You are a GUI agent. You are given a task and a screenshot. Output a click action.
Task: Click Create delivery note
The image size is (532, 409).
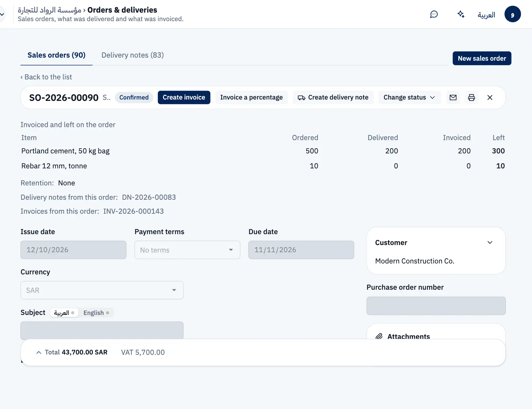pyautogui.click(x=333, y=97)
